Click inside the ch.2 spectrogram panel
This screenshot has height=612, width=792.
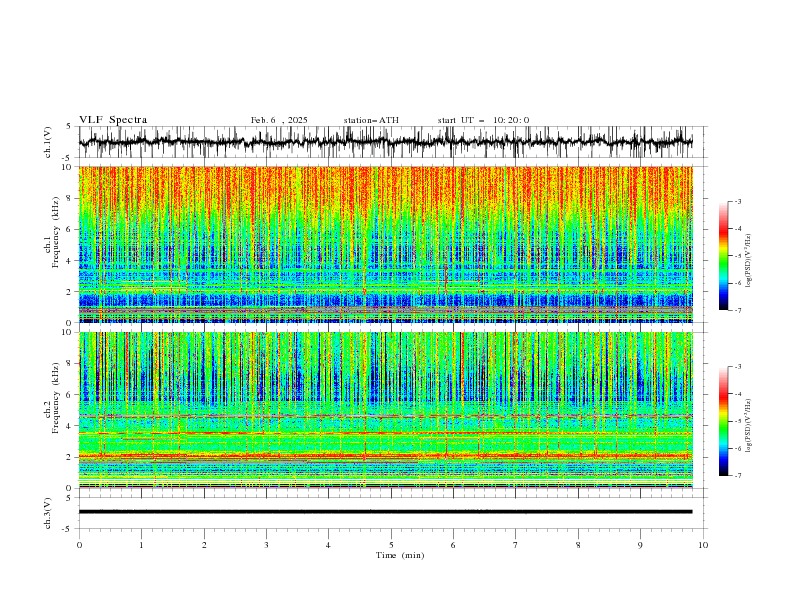(x=386, y=410)
